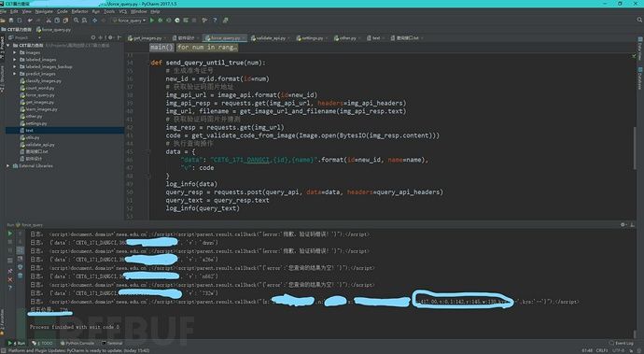Select utils.py in the Project tree

[33, 137]
